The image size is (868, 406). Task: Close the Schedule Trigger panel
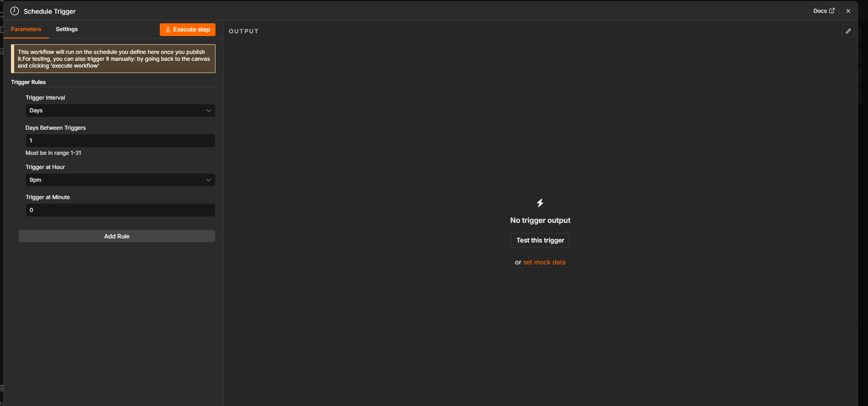coord(848,11)
